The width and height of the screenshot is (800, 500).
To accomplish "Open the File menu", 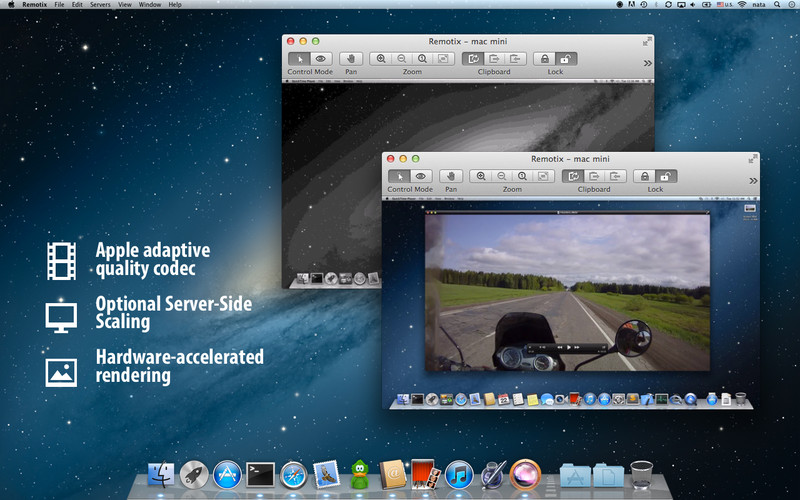I will pos(59,5).
